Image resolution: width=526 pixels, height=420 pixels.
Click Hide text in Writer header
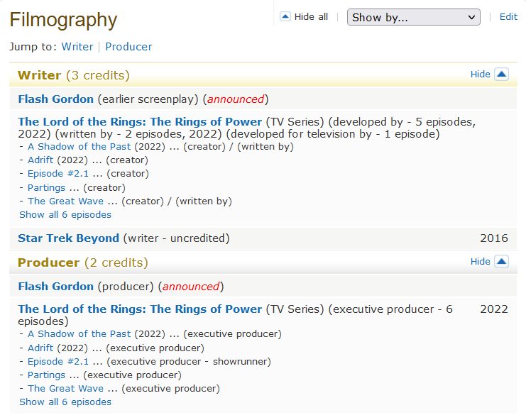tap(480, 74)
